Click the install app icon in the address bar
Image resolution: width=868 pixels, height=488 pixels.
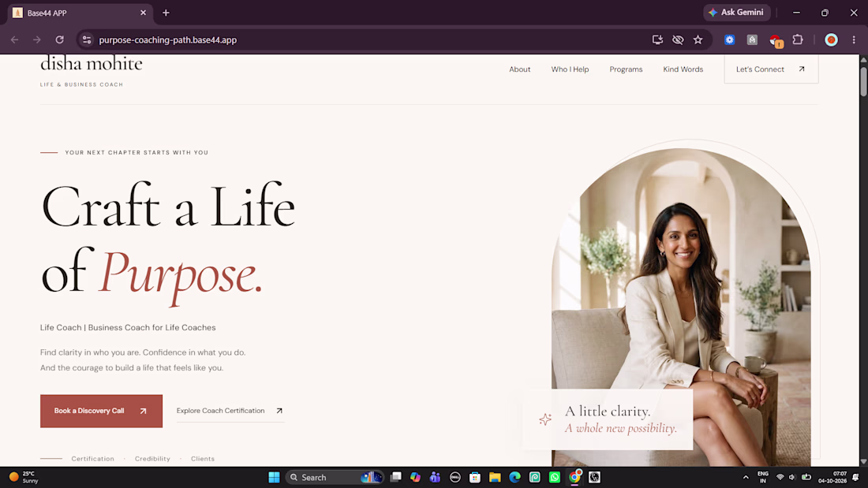(657, 40)
